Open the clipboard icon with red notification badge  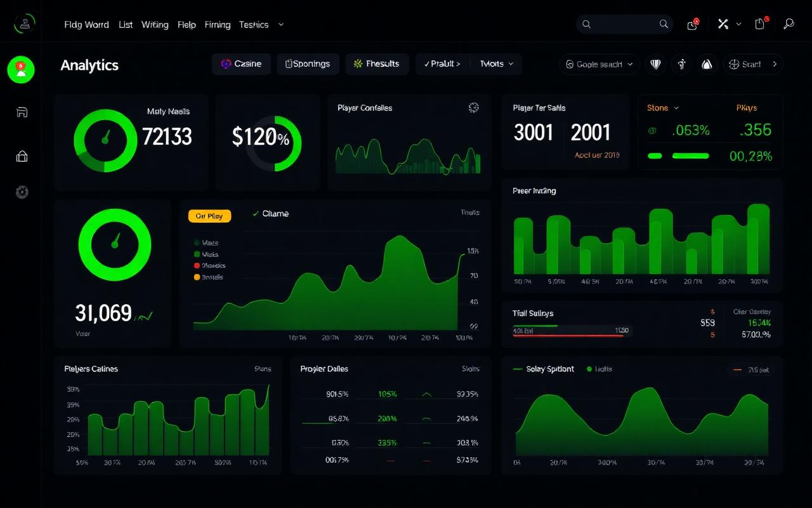(x=759, y=24)
